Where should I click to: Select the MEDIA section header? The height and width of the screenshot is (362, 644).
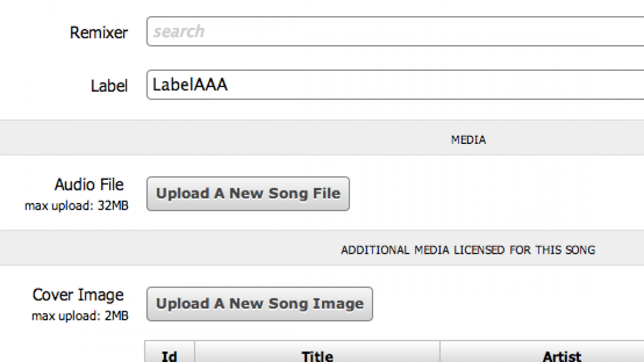coord(468,140)
